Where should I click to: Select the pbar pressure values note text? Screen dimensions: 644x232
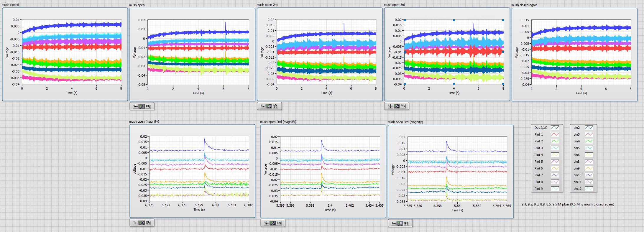coord(568,204)
